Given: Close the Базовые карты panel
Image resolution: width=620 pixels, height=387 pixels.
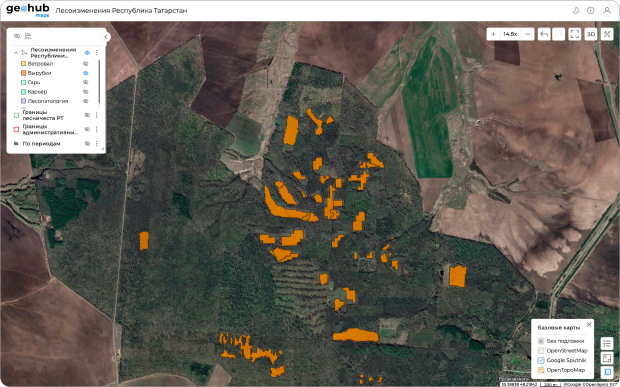Looking at the screenshot, I should tap(589, 325).
